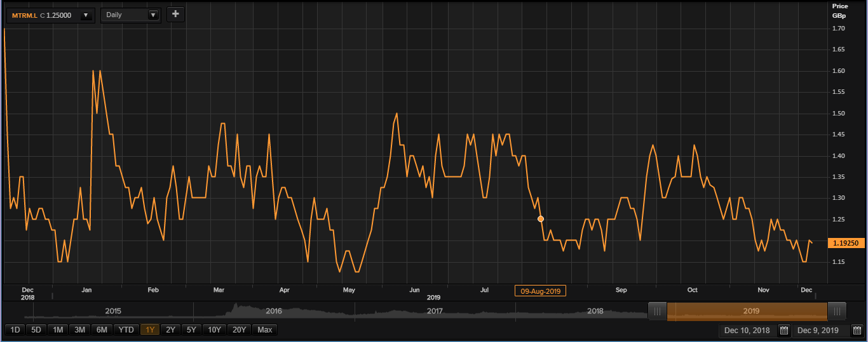Image resolution: width=868 pixels, height=342 pixels.
Task: Click 2017 in the overview timeline
Action: click(x=435, y=312)
